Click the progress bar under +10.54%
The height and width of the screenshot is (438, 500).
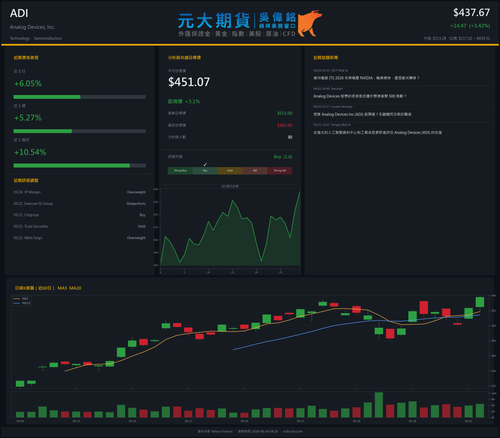[80, 166]
